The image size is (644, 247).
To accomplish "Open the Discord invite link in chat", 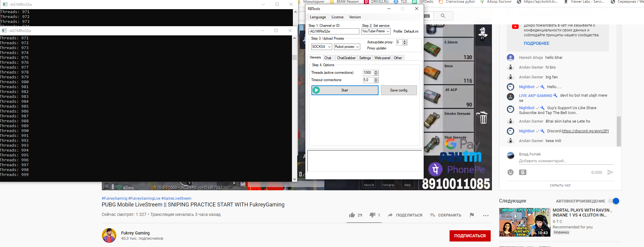I will pos(585,131).
